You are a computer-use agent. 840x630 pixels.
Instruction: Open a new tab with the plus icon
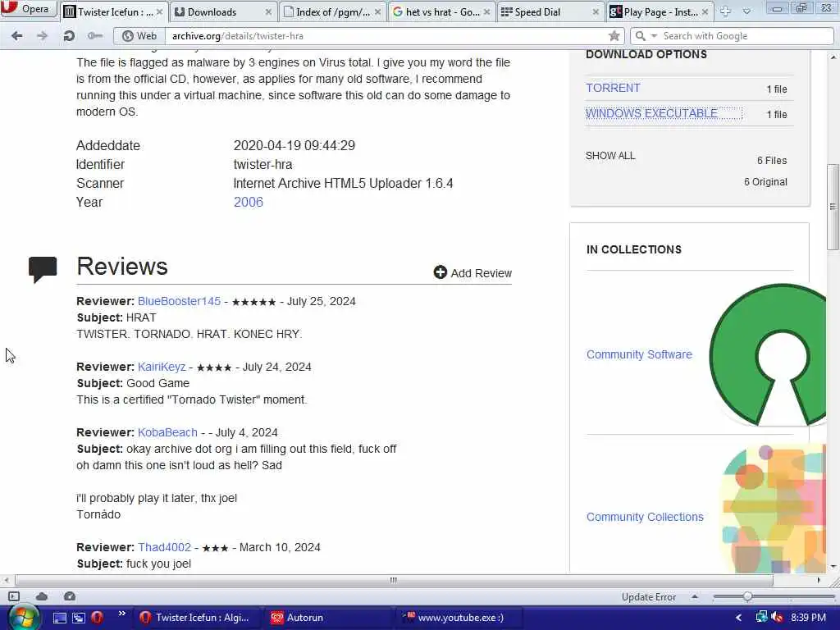tap(725, 11)
